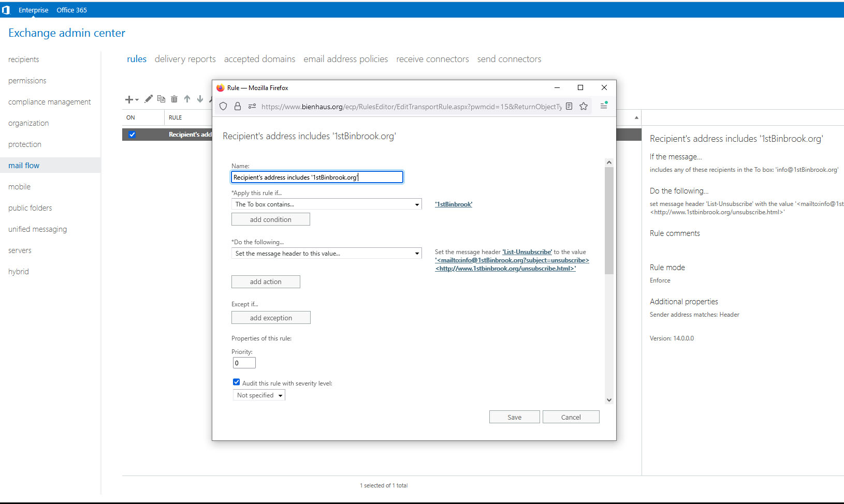Image resolution: width=844 pixels, height=504 pixels.
Task: Open protection in the sidebar
Action: coord(25,144)
